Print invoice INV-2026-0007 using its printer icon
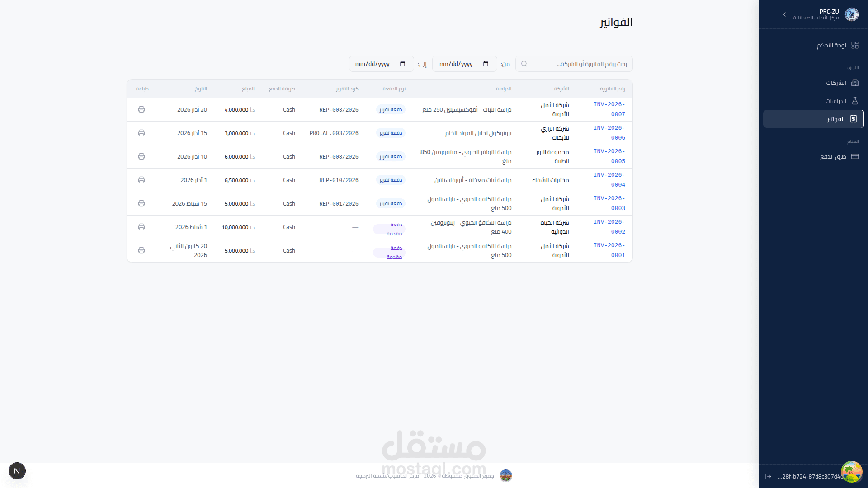The image size is (868, 488). [x=142, y=110]
